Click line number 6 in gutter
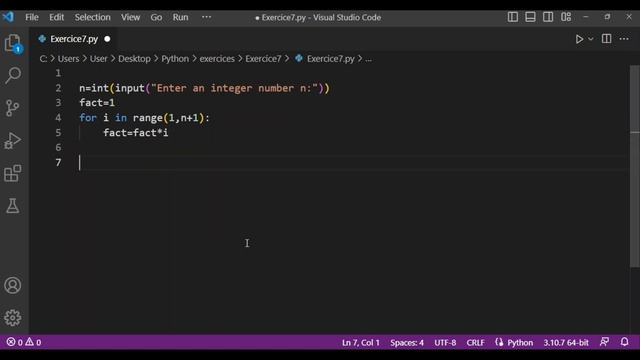The width and height of the screenshot is (640, 360). 58,147
